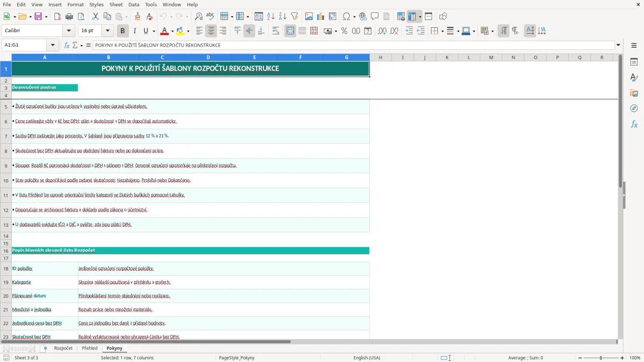Open Print Preview from toolbar
Image resolution: width=644 pixels, height=362 pixels.
[81, 17]
